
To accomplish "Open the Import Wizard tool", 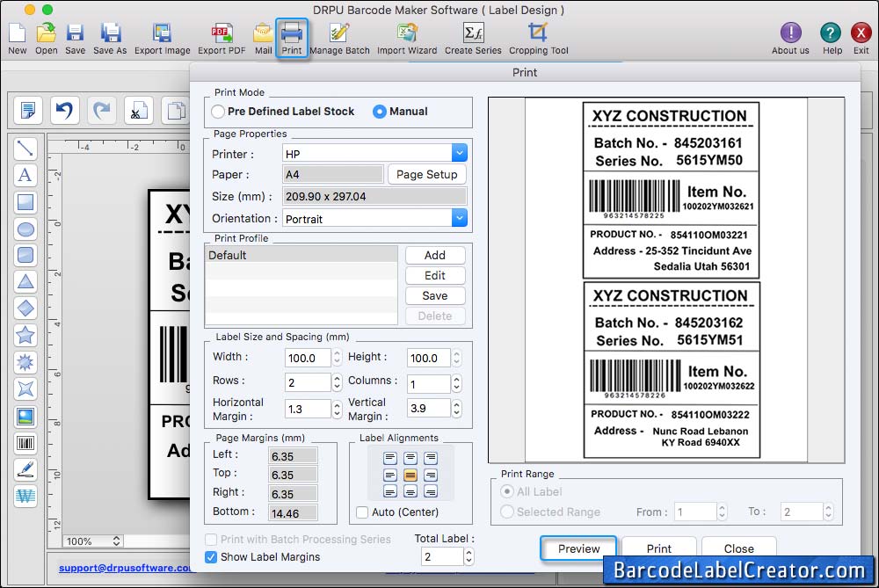I will pyautogui.click(x=406, y=34).
